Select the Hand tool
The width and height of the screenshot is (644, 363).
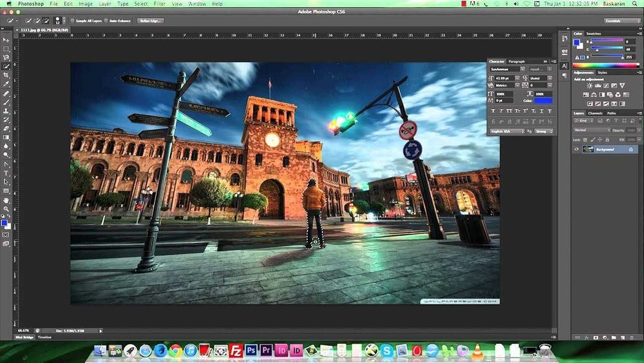point(6,200)
